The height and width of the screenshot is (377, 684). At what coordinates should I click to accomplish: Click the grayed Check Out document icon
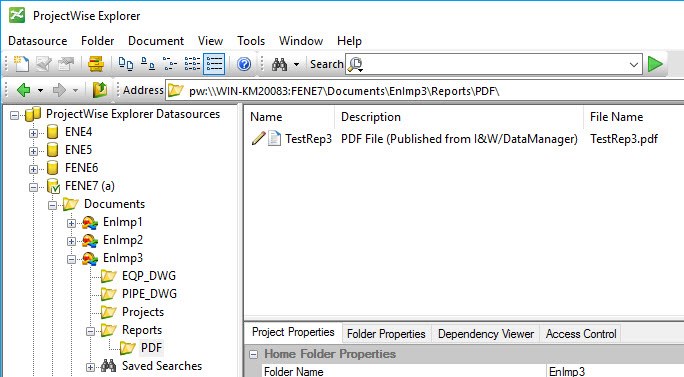click(66, 64)
